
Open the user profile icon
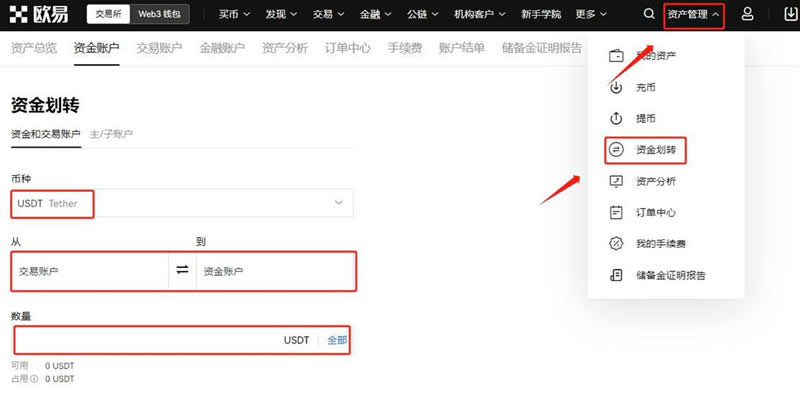pyautogui.click(x=747, y=14)
